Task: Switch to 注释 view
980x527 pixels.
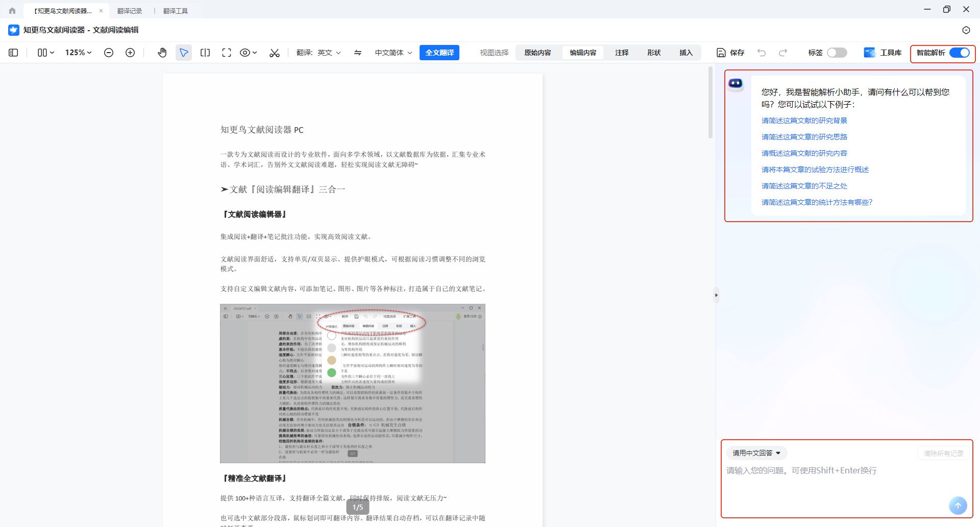Action: coord(622,53)
